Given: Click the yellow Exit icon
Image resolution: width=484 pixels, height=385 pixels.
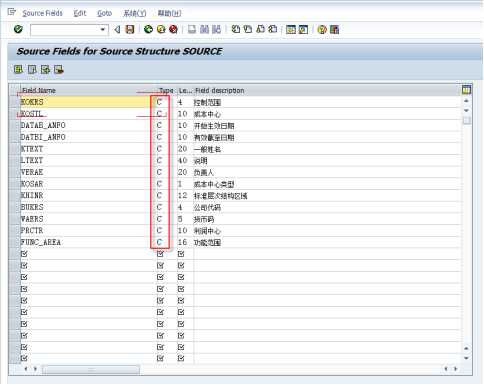Looking at the screenshot, I should pyautogui.click(x=161, y=29).
